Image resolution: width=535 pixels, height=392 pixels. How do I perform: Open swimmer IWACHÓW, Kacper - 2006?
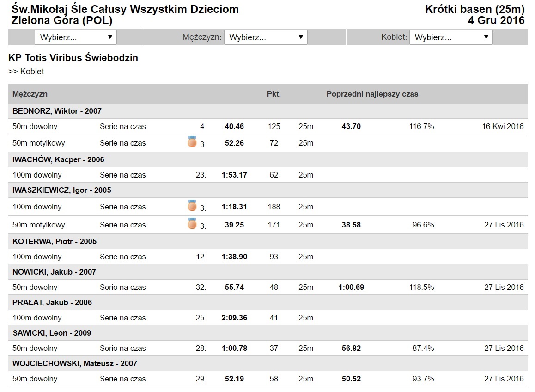click(x=58, y=159)
